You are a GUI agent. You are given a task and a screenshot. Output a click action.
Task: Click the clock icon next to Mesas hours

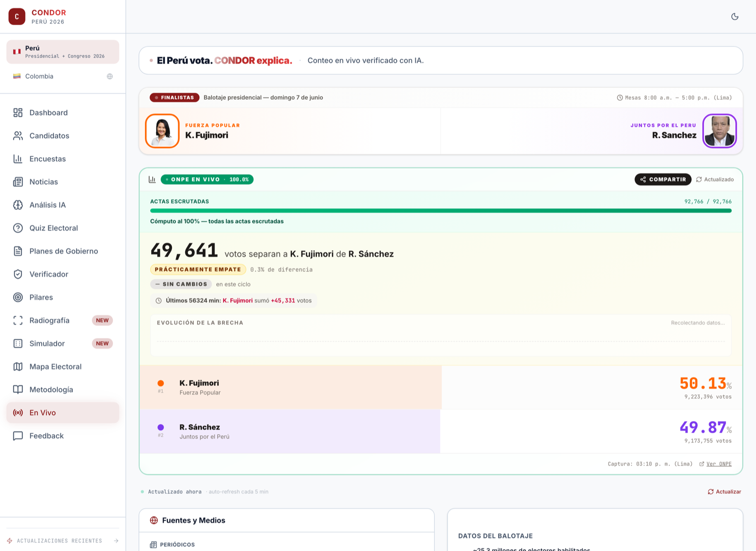point(620,98)
